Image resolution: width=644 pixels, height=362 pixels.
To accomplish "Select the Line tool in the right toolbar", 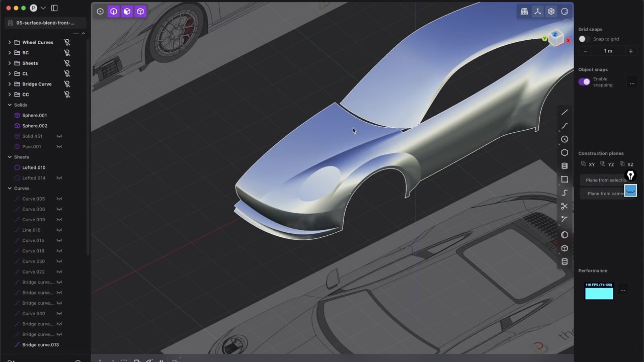I will (565, 112).
